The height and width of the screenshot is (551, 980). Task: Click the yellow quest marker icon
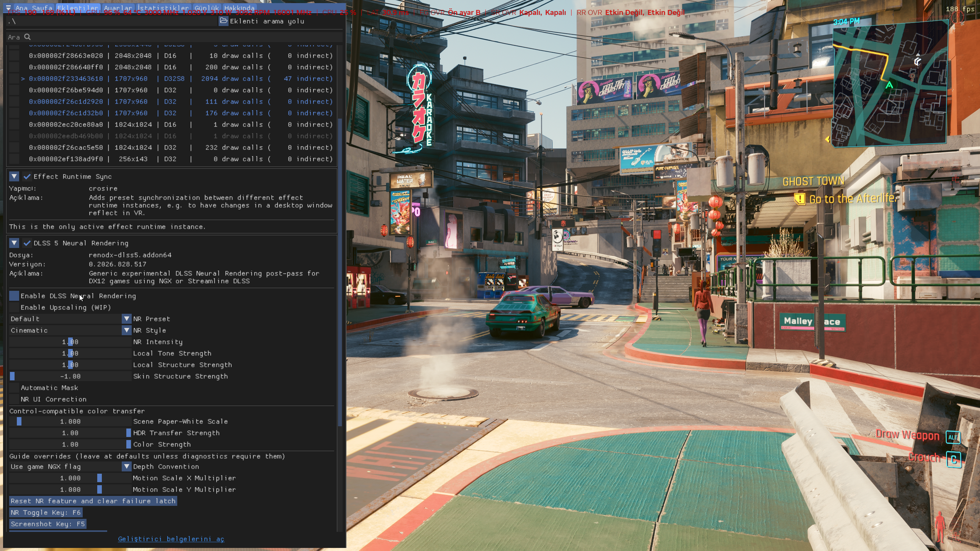799,199
